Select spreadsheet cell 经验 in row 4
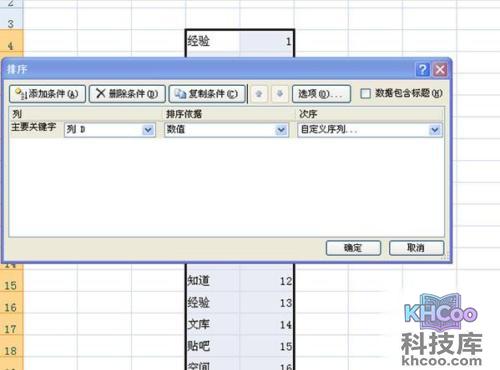Screen dimensions: 500x370 pyautogui.click(x=212, y=41)
